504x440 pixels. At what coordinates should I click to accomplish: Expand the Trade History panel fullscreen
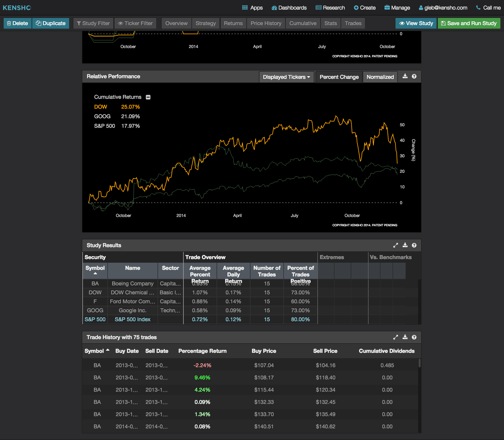(x=396, y=337)
